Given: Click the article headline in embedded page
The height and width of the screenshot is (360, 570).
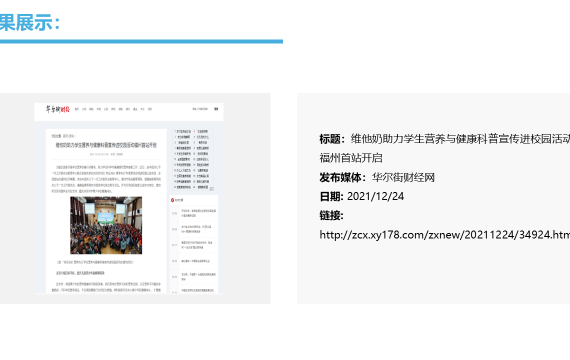Looking at the screenshot, I should point(106,145).
